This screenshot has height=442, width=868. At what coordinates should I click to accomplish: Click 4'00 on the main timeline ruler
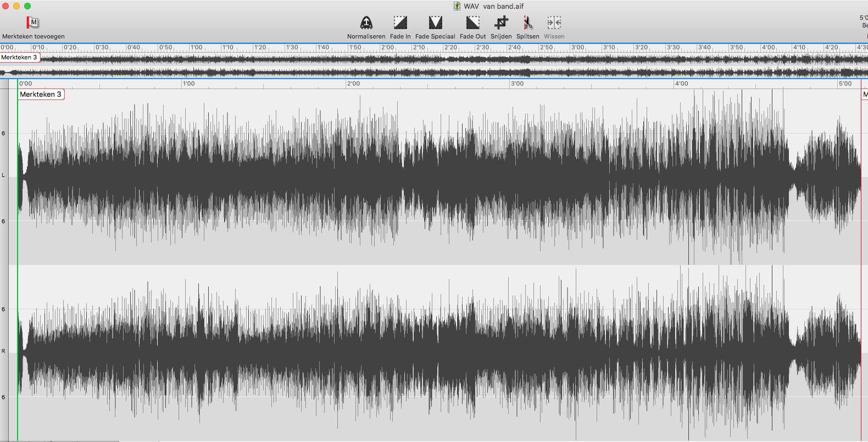click(681, 84)
